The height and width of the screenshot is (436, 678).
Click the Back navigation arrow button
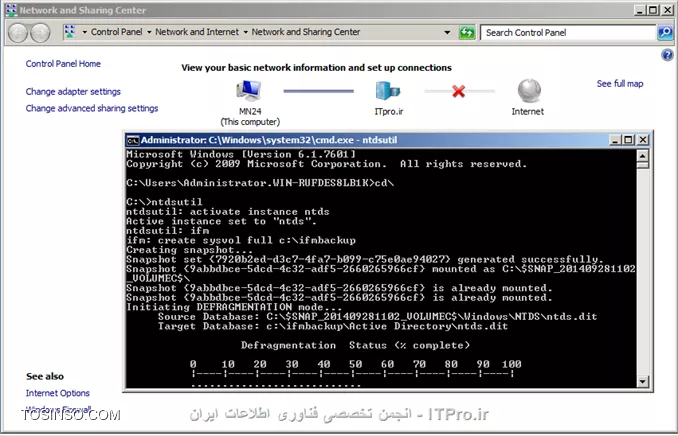point(18,33)
